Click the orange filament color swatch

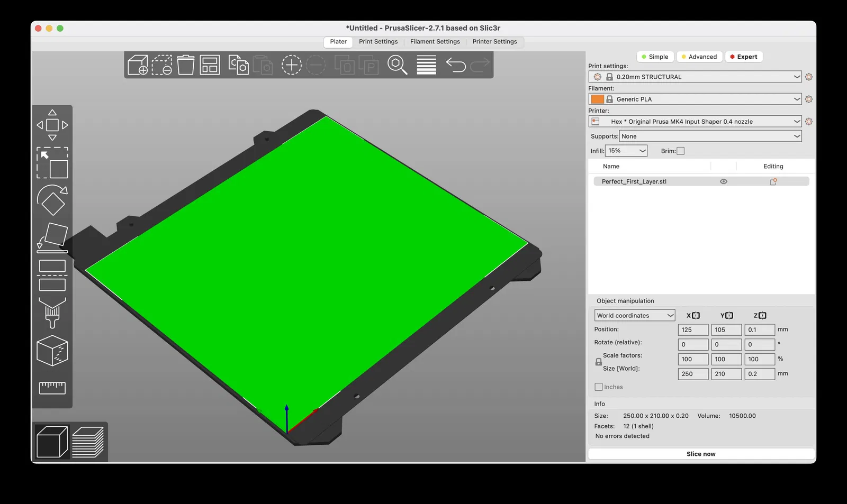[x=597, y=99]
